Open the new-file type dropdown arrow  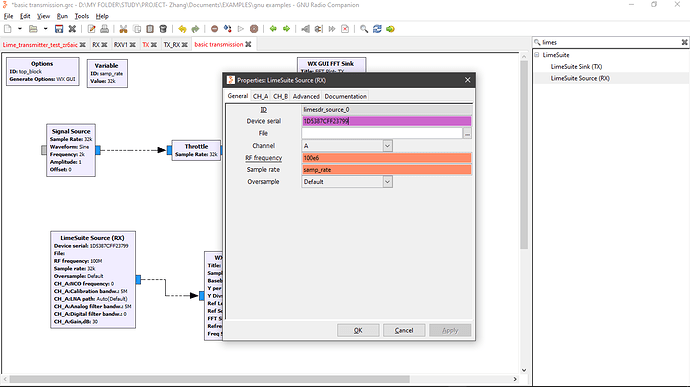pyautogui.click(x=20, y=29)
